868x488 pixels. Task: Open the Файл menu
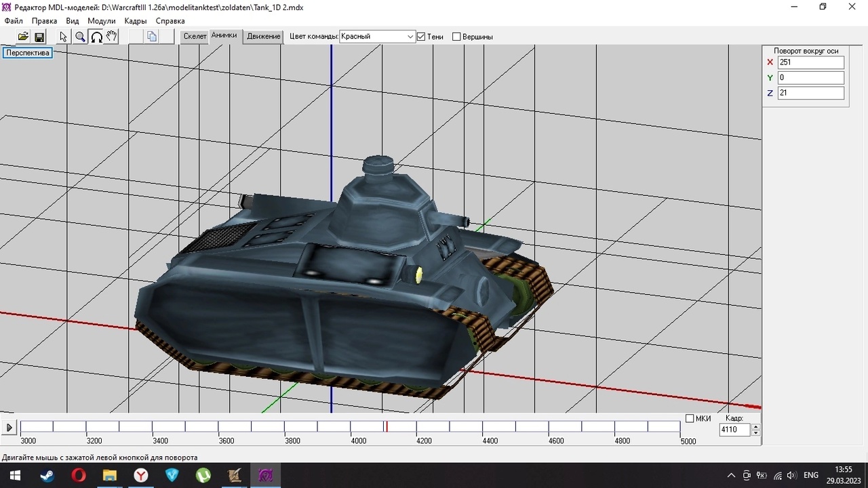click(14, 21)
